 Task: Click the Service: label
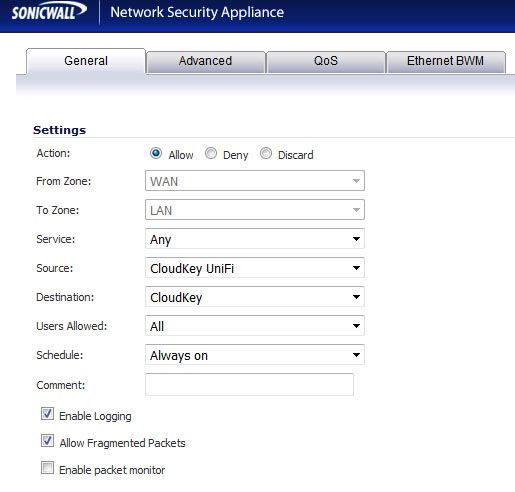(56, 239)
